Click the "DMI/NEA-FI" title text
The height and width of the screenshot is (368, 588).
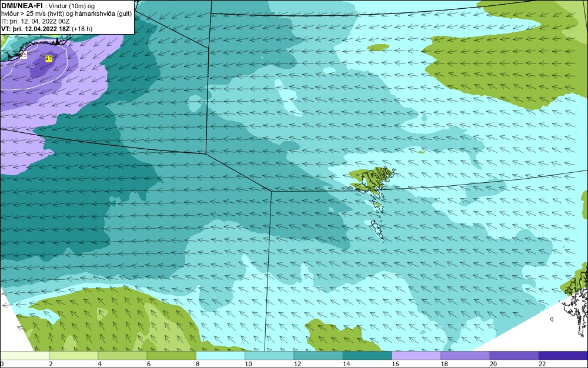click(x=22, y=6)
